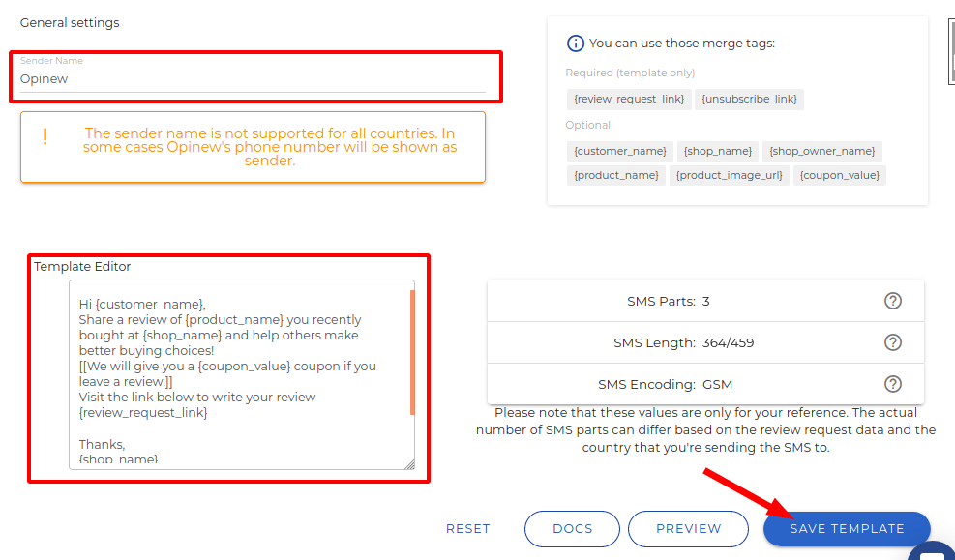Select the {shop_owner_name} merge tag

[x=822, y=151]
